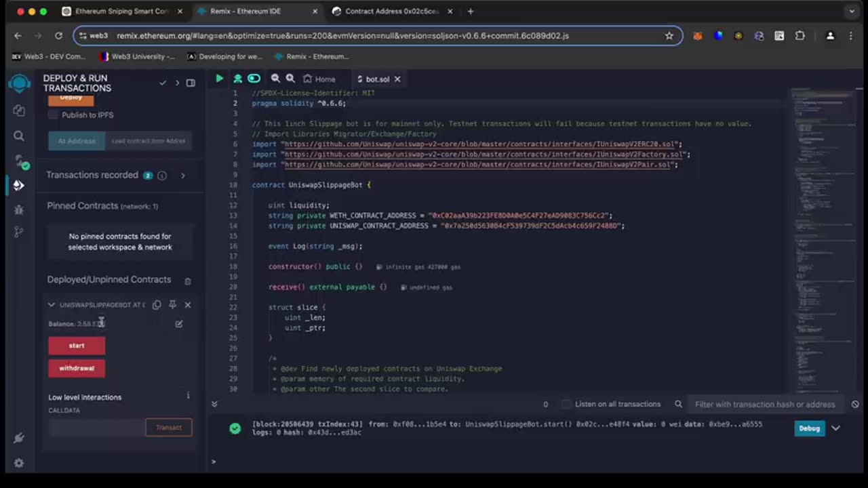Viewport: 868px width, 488px height.
Task: Open the Developing for we... bookmark
Action: (x=224, y=56)
